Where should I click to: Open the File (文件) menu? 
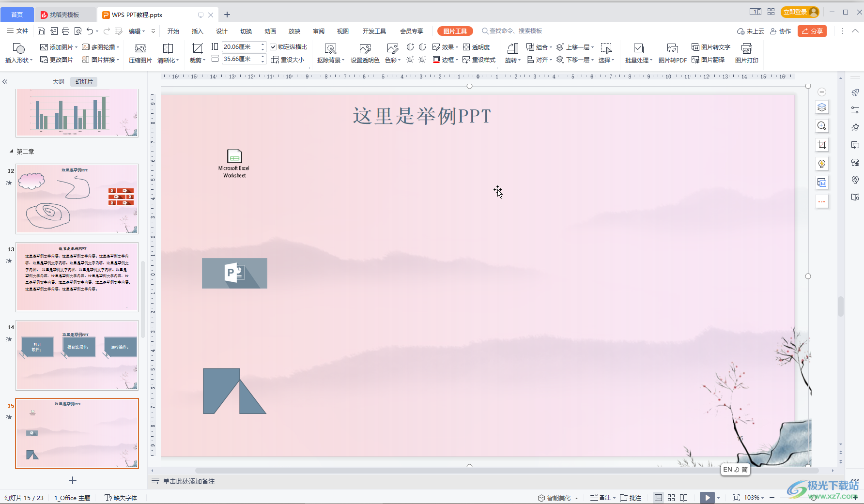(17, 31)
